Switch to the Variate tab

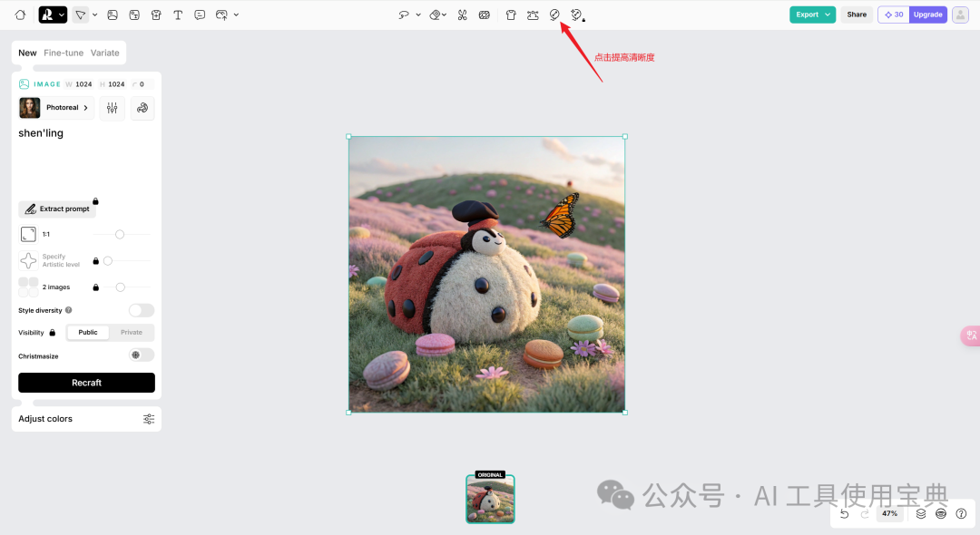[105, 53]
